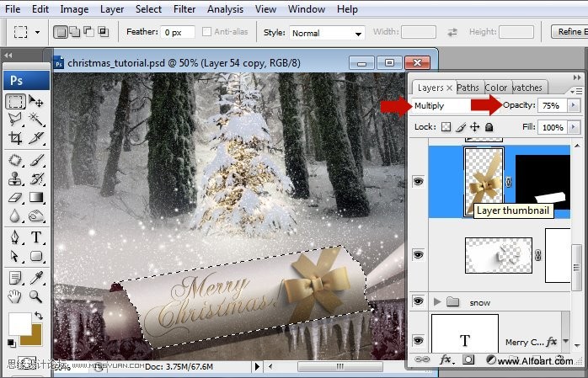This screenshot has width=588, height=378.
Task: Hide the Merry C... text layer
Action: pyautogui.click(x=418, y=341)
